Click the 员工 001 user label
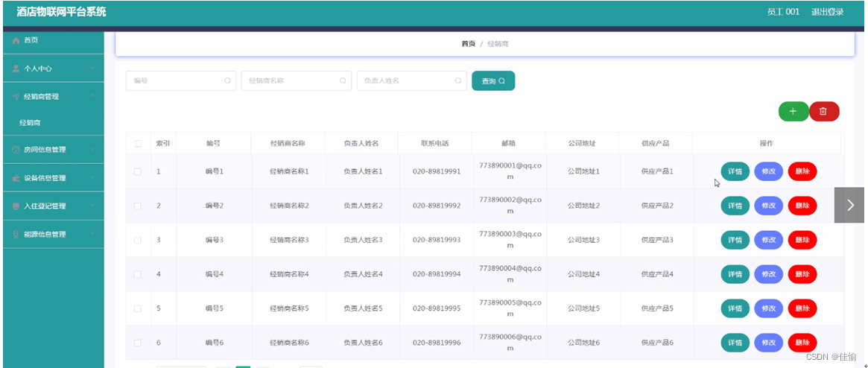868x368 pixels. pyautogui.click(x=783, y=12)
